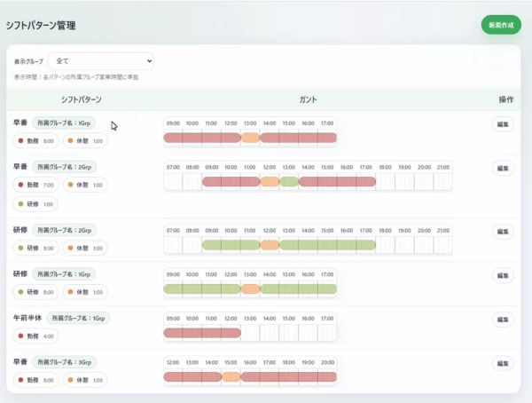This screenshot has width=532, height=403.
Task: Open the 表示グループ dropdown showing 全て
Action: point(101,61)
